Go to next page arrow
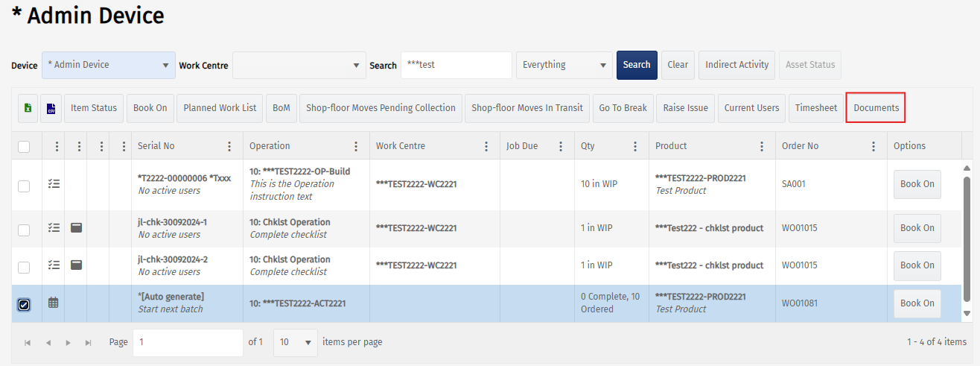 69,343
